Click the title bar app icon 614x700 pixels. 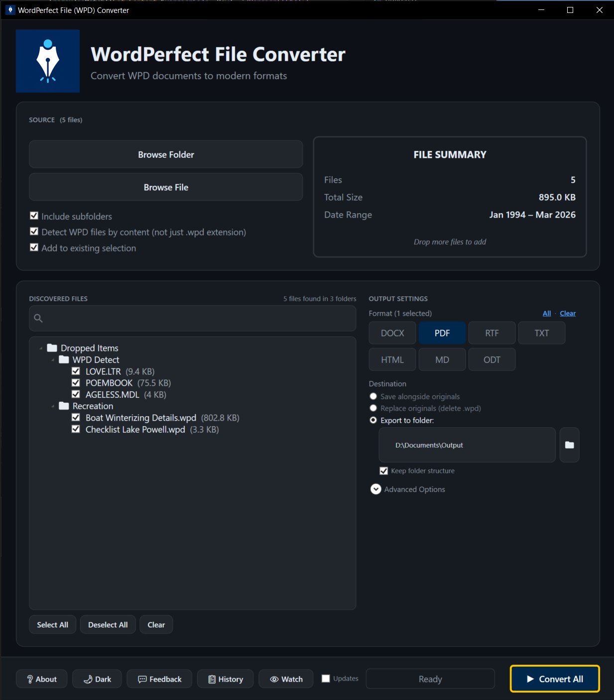pyautogui.click(x=10, y=10)
